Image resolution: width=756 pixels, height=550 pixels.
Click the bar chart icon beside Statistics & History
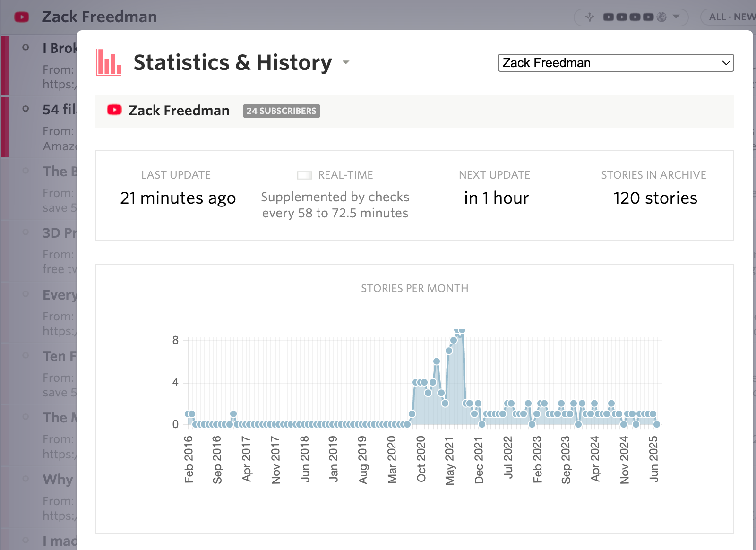109,62
